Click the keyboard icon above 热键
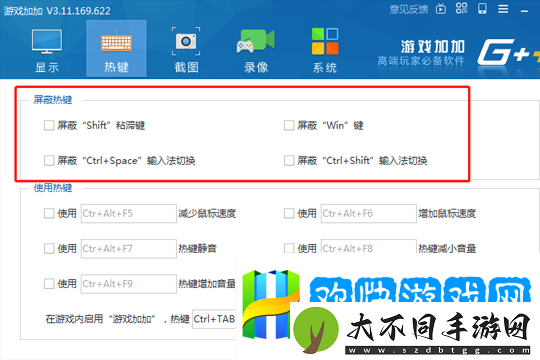Screen dimensions: 540x360 (116, 42)
